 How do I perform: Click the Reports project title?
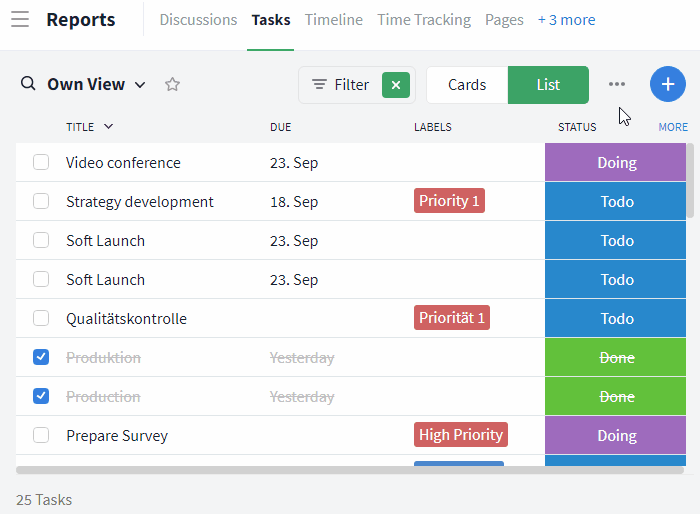click(x=81, y=20)
